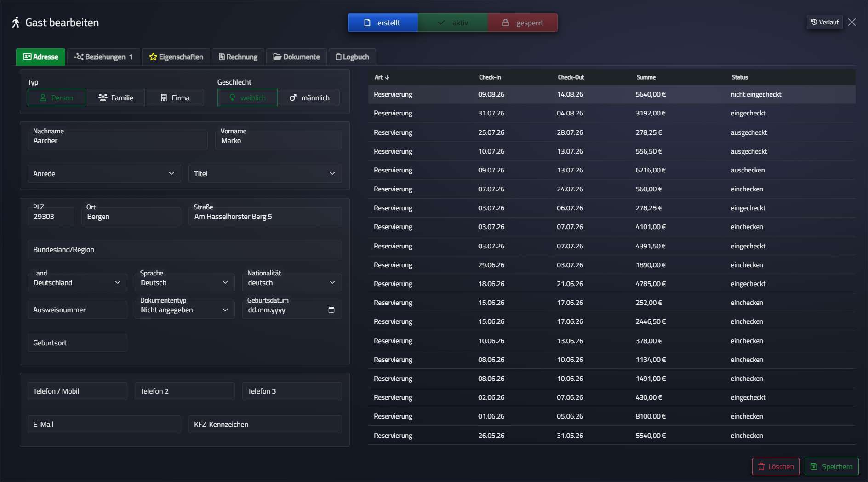Select Familie as guest type
The width and height of the screenshot is (868, 482).
[x=116, y=98]
